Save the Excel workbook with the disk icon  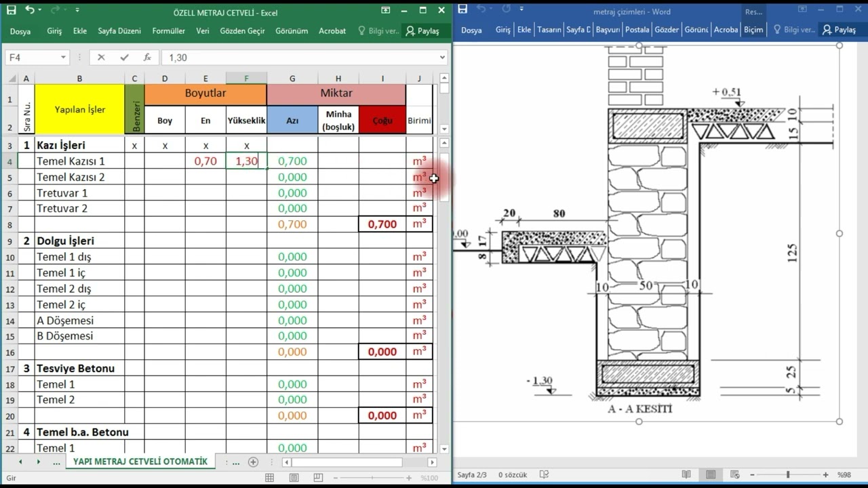[x=11, y=10]
